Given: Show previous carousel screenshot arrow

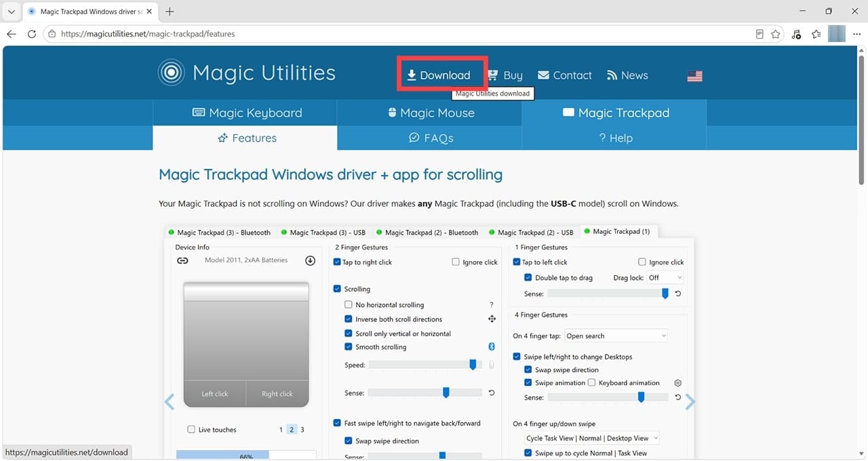Looking at the screenshot, I should click(170, 402).
